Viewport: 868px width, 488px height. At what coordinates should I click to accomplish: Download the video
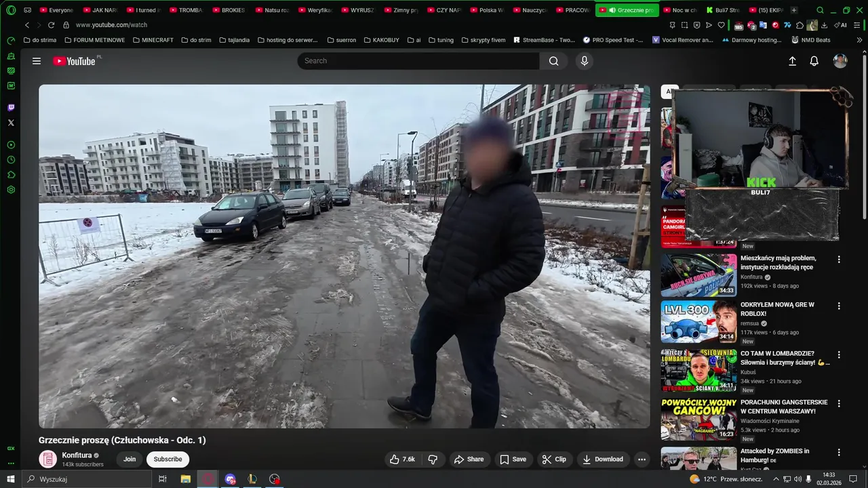pyautogui.click(x=603, y=460)
